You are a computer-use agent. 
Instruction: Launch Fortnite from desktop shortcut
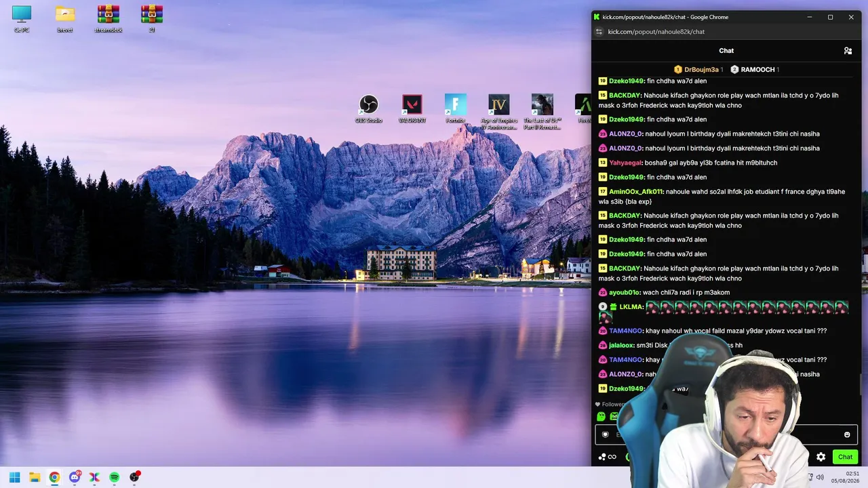[456, 108]
